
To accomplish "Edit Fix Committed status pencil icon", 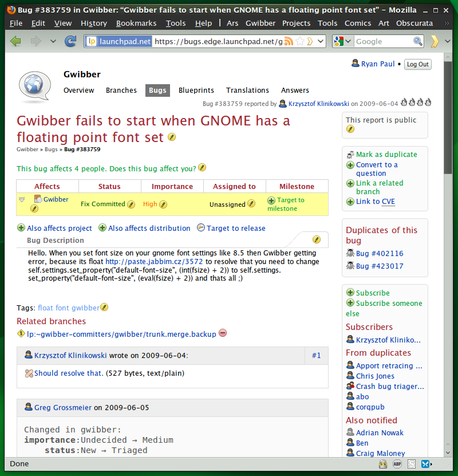I will (131, 204).
